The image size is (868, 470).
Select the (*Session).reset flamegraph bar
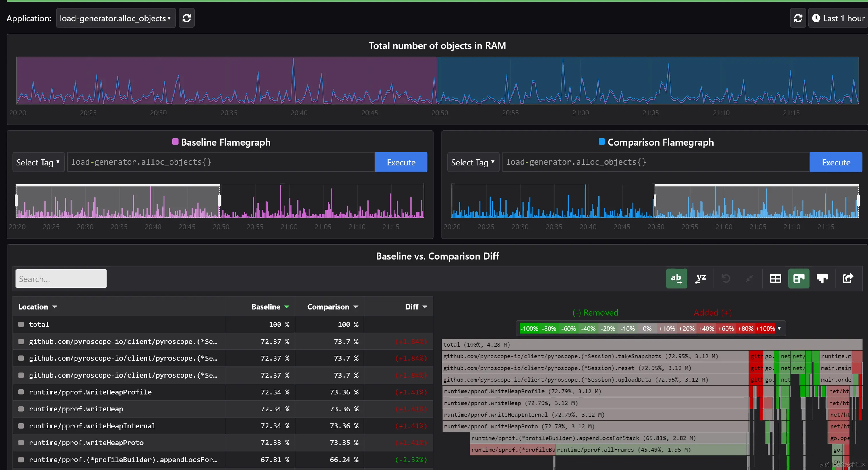coord(595,368)
